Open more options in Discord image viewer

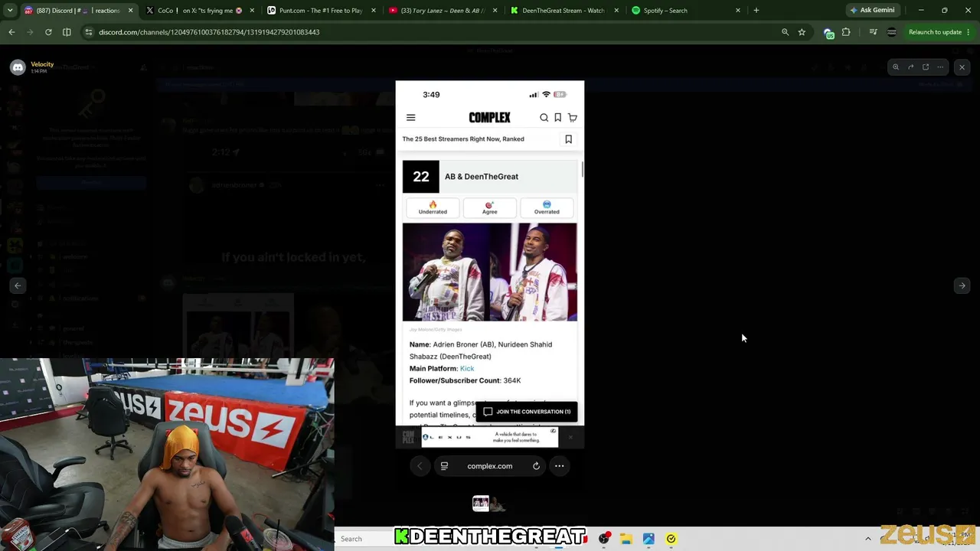tap(940, 67)
